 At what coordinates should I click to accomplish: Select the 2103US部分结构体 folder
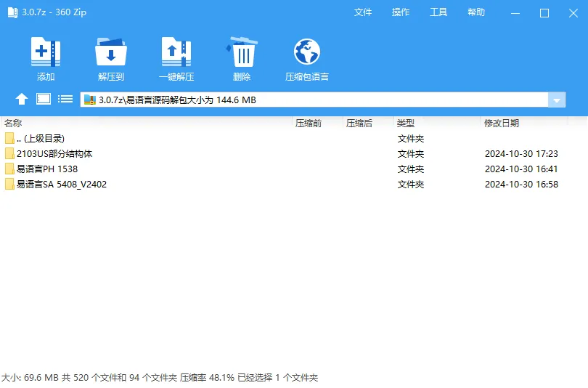coord(54,154)
